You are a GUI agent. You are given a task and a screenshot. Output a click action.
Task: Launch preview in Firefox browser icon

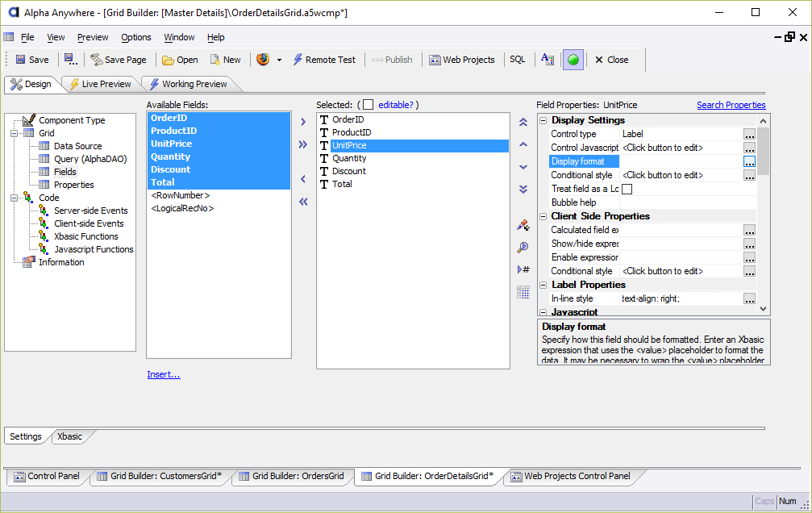point(263,60)
